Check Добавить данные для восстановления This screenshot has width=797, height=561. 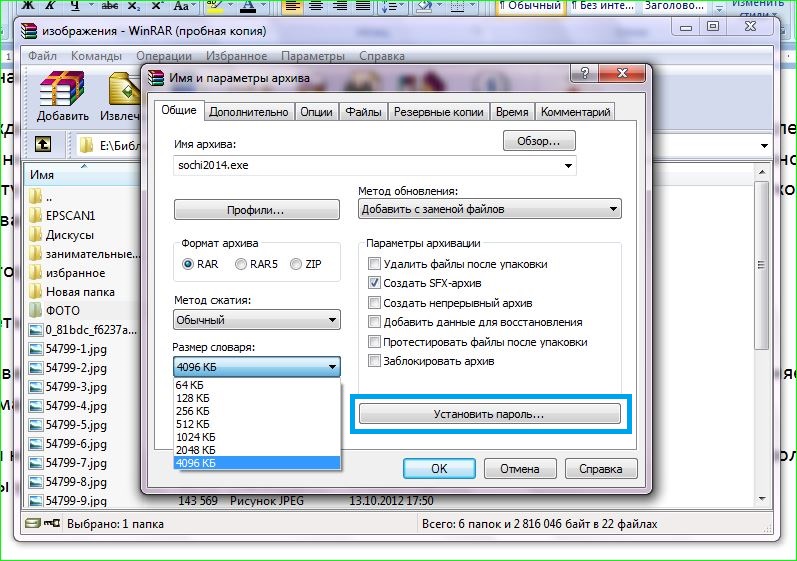click(374, 322)
